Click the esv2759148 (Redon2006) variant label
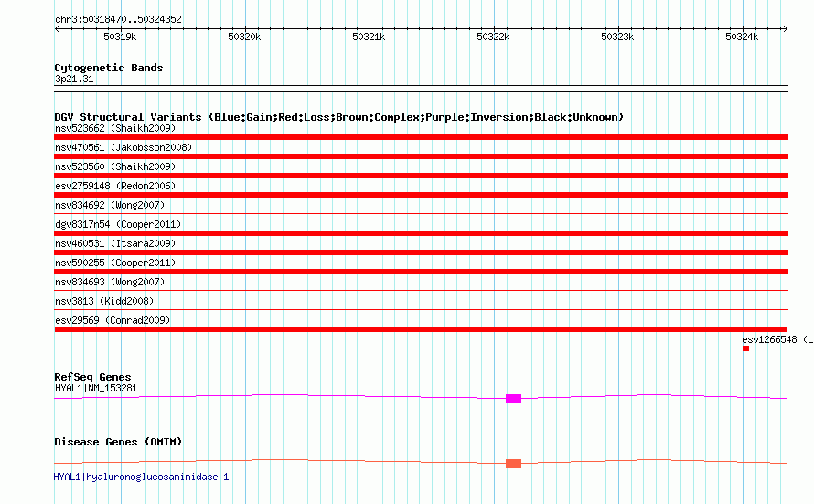 click(x=115, y=186)
